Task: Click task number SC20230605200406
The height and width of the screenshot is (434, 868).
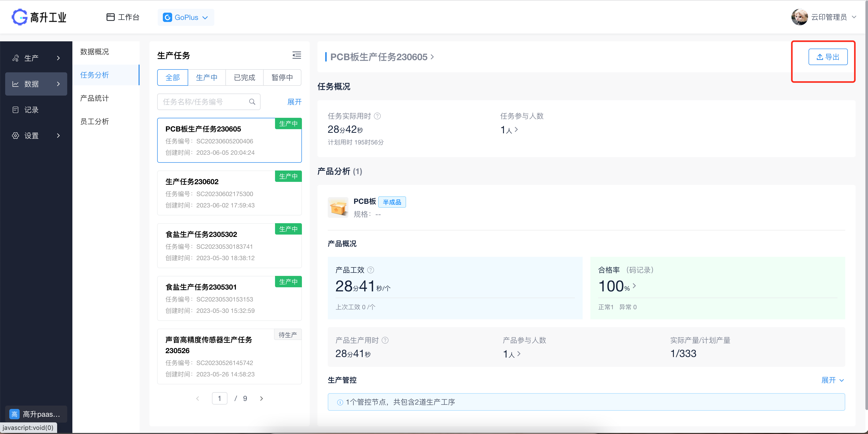Action: pos(224,141)
